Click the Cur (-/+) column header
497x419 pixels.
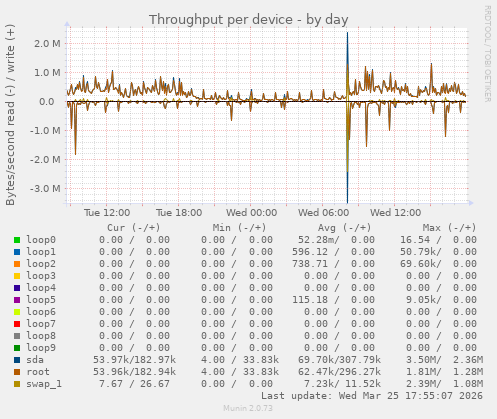point(134,228)
